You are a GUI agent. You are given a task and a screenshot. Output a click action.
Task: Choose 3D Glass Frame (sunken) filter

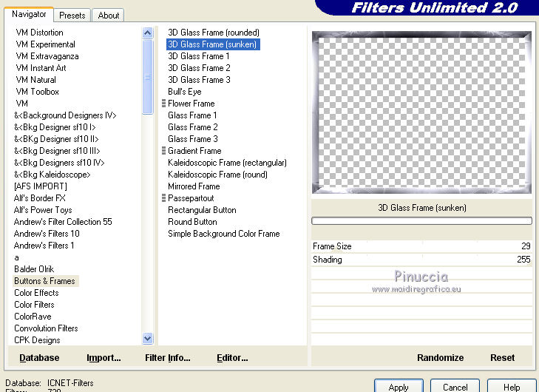pos(213,44)
